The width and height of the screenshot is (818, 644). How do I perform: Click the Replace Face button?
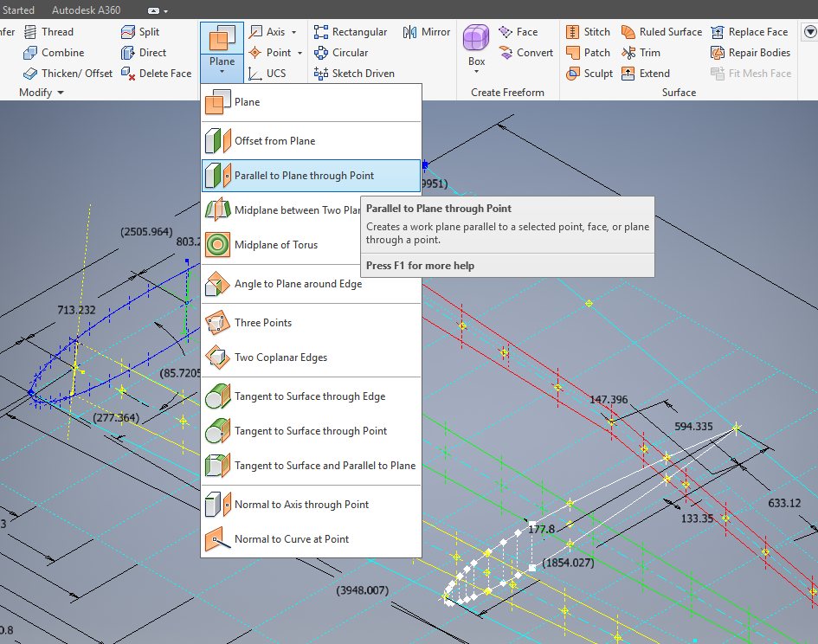(749, 32)
